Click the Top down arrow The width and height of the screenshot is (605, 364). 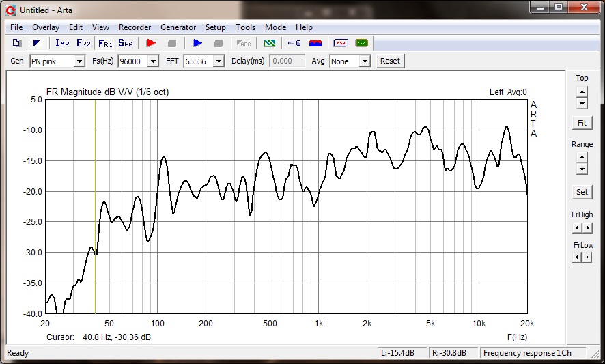[x=582, y=103]
